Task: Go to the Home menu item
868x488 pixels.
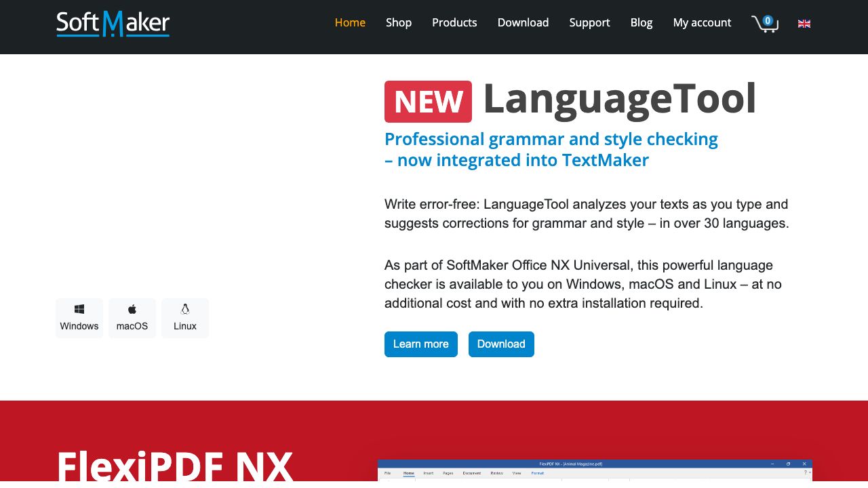Action: (x=350, y=22)
